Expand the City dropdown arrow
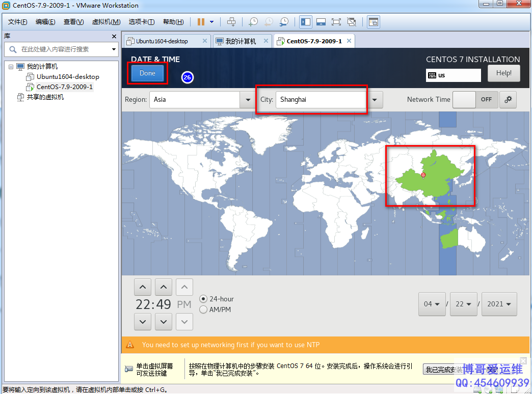 coord(375,100)
